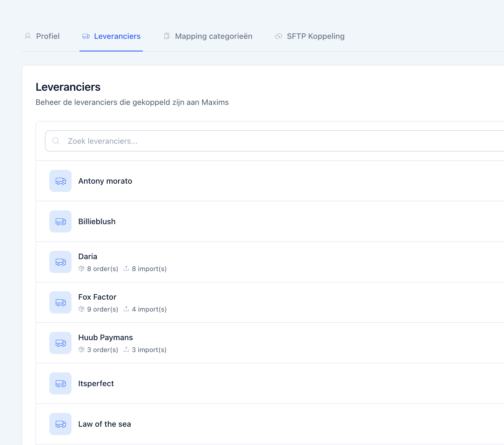Screen dimensions: 504x445
Task: Click the upload icon next to Fox Factor imports
Action: [x=126, y=309]
